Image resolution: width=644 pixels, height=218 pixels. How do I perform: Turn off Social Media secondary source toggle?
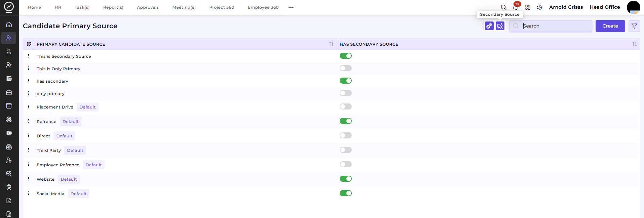[x=346, y=193]
